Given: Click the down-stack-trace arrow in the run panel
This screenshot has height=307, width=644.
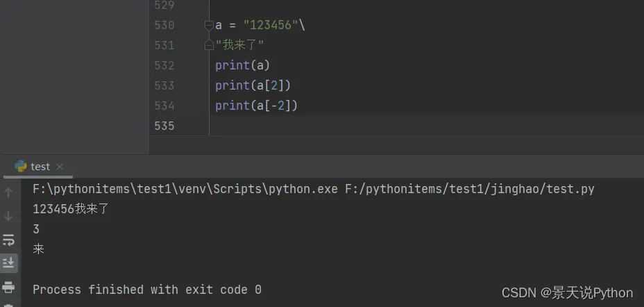Looking at the screenshot, I should 8,216.
